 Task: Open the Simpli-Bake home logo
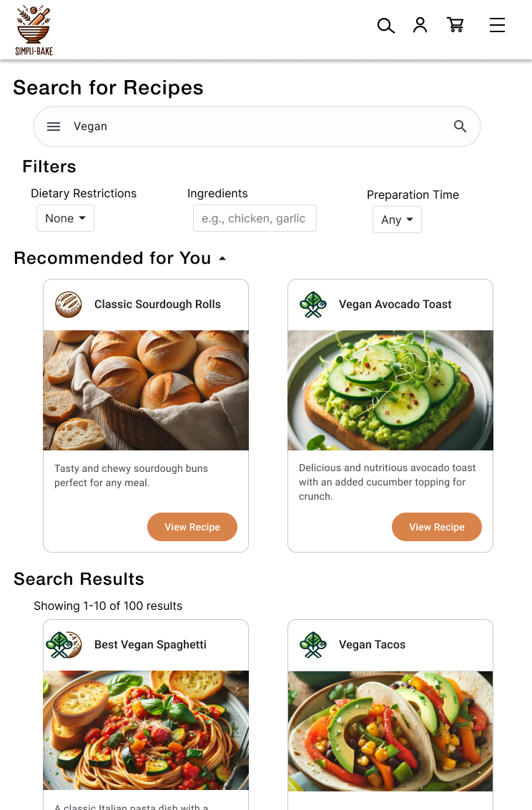pyautogui.click(x=33, y=29)
